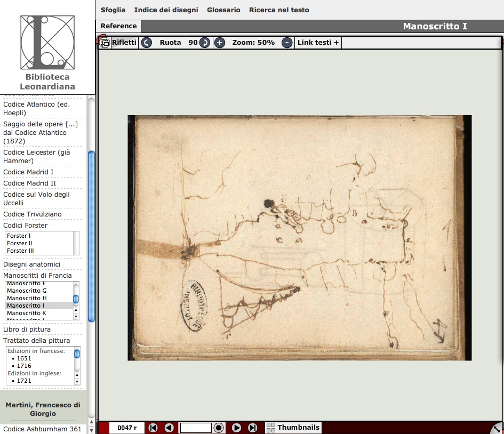Click Manoscritti di Francia heading
This screenshot has width=504, height=434.
pyautogui.click(x=38, y=275)
